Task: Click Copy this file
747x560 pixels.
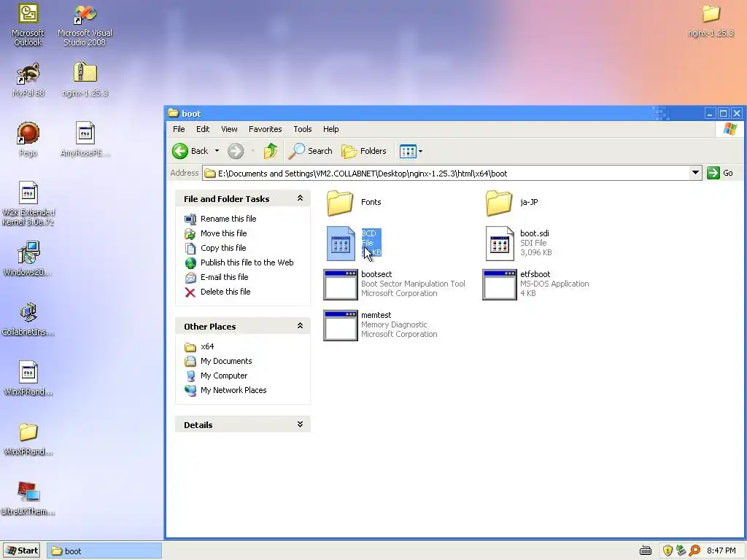Action: (223, 248)
